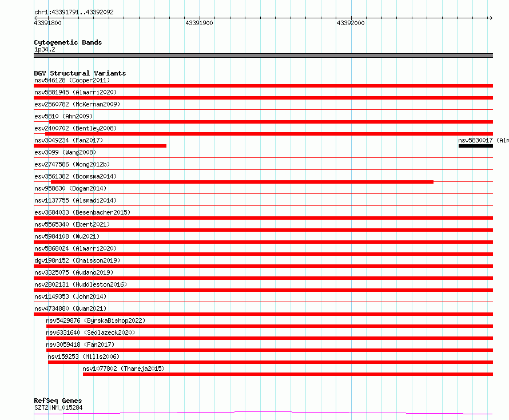Click the red bar under nsv1077802 (Thareja2015)
Image resolution: width=509 pixels, height=420 pixels.
click(x=288, y=374)
